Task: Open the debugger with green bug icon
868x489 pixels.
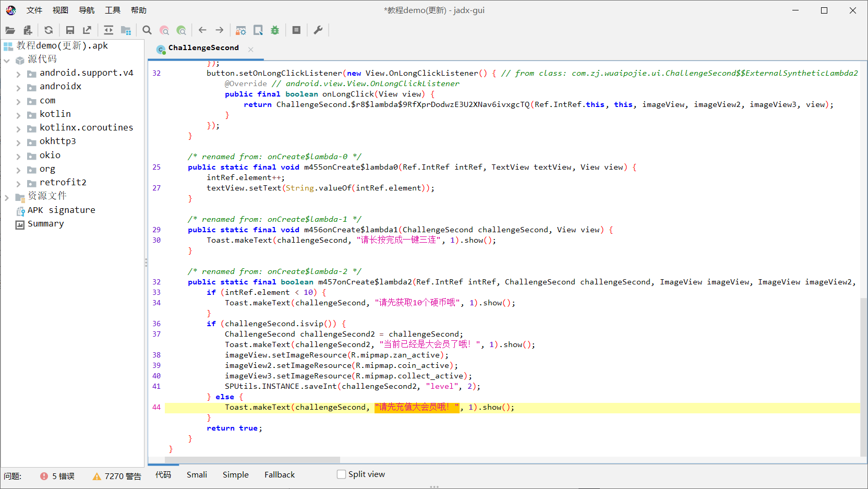Action: [x=275, y=30]
